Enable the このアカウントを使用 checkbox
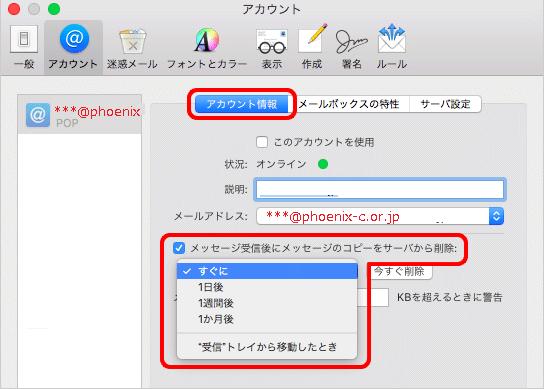The image size is (544, 389). tap(262, 142)
